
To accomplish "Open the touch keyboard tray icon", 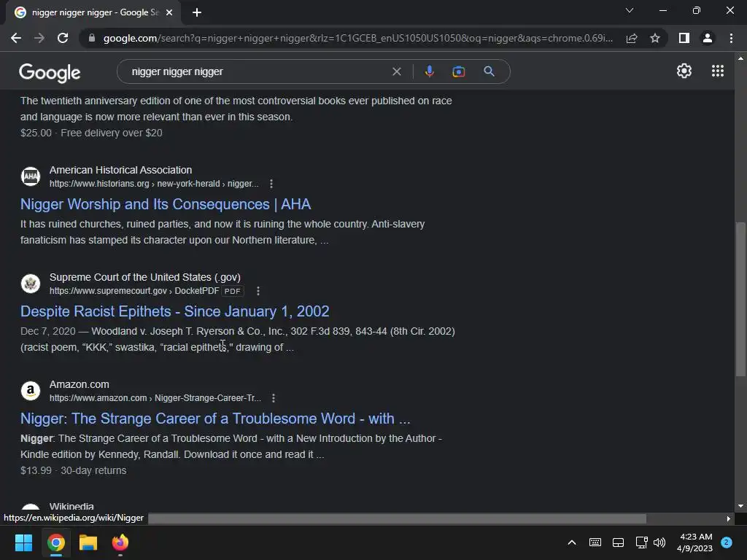I will coord(595,542).
